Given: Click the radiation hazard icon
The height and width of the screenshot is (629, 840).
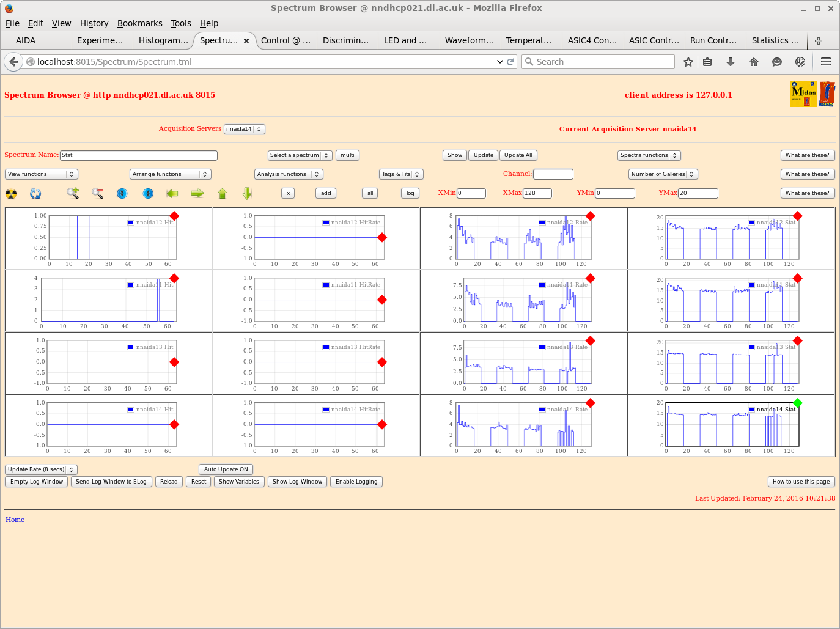Looking at the screenshot, I should point(11,194).
